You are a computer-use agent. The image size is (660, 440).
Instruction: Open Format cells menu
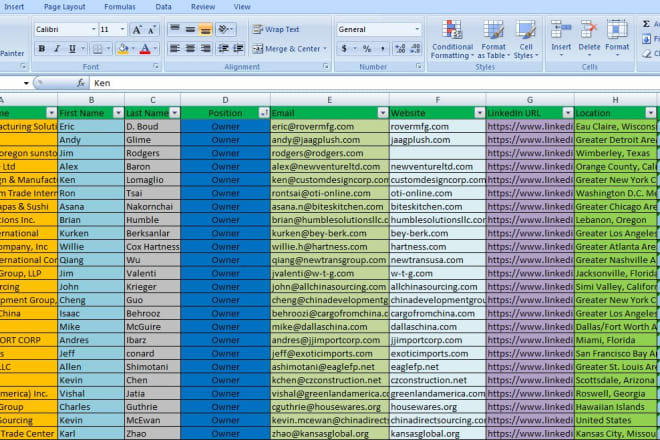pos(617,39)
